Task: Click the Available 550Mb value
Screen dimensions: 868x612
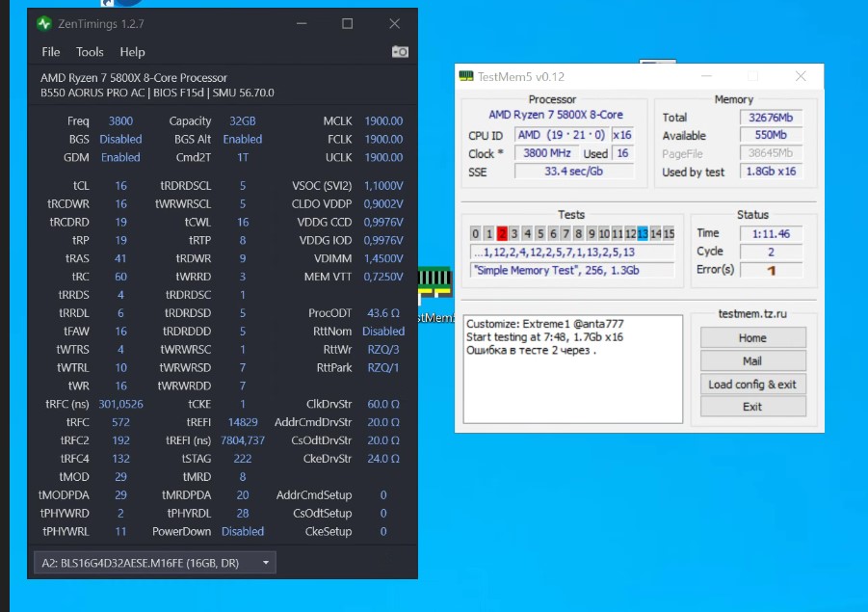Action: [771, 135]
